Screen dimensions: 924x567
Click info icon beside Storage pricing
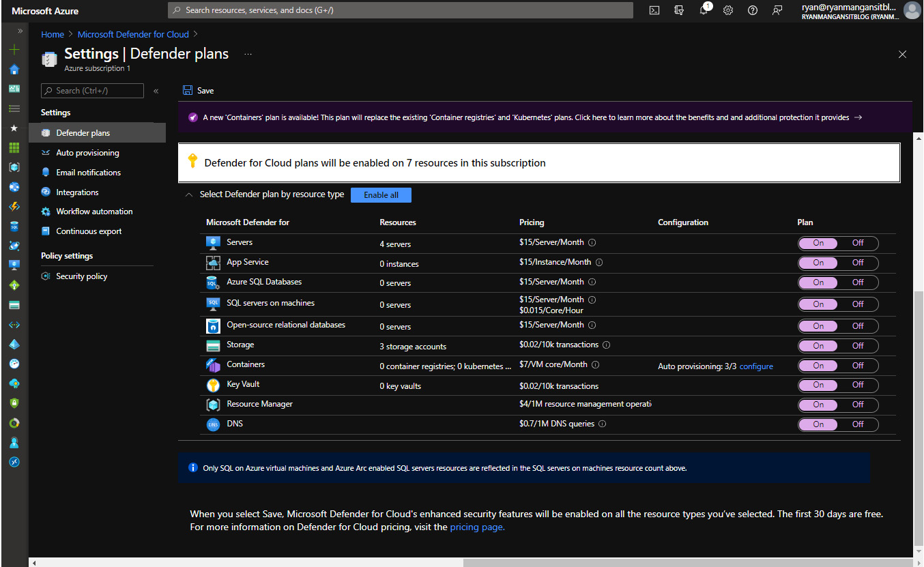607,345
